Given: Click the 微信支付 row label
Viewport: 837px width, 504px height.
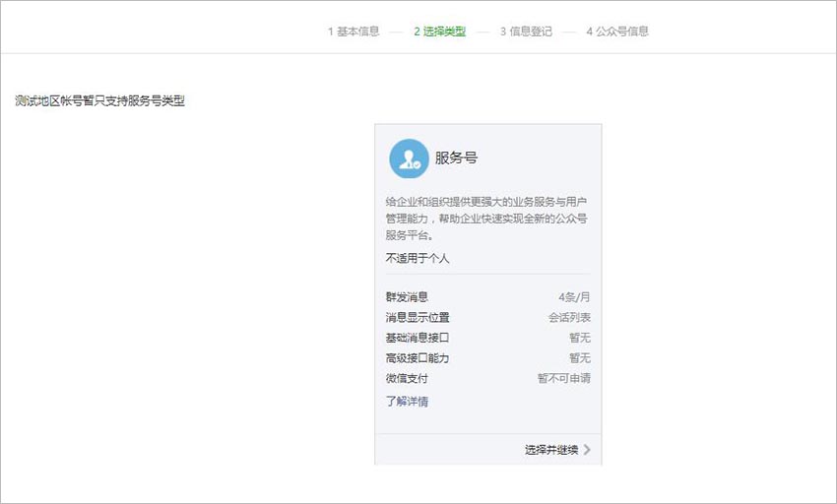Looking at the screenshot, I should click(x=407, y=378).
